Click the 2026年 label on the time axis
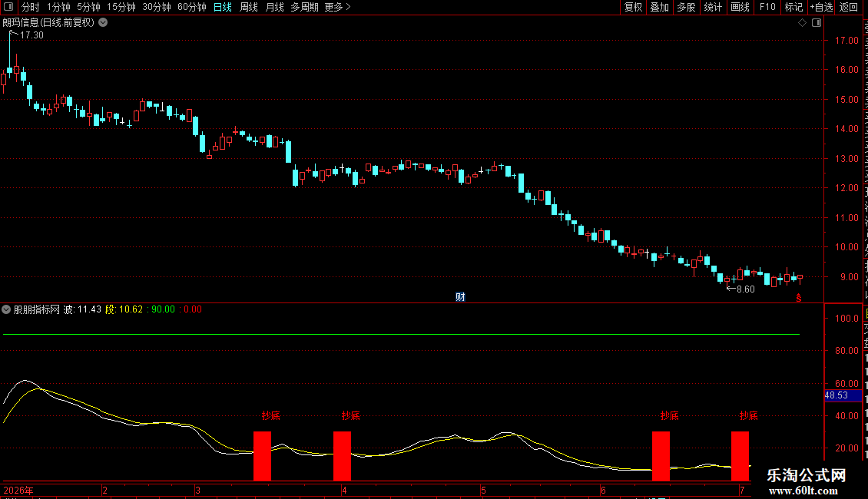The image size is (868, 499). point(18,491)
